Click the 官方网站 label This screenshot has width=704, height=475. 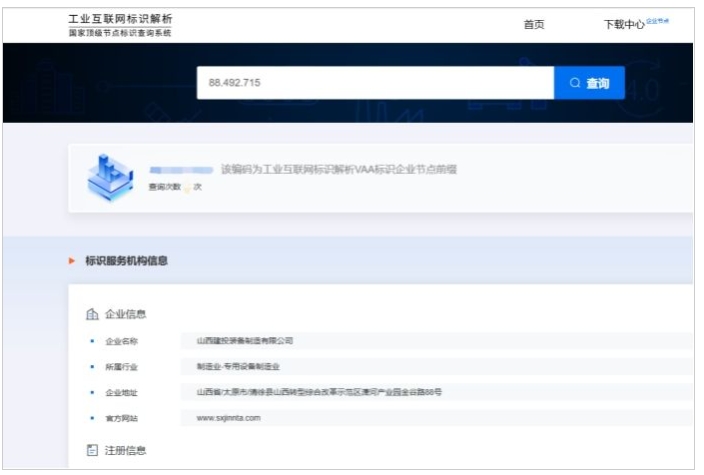[121, 418]
